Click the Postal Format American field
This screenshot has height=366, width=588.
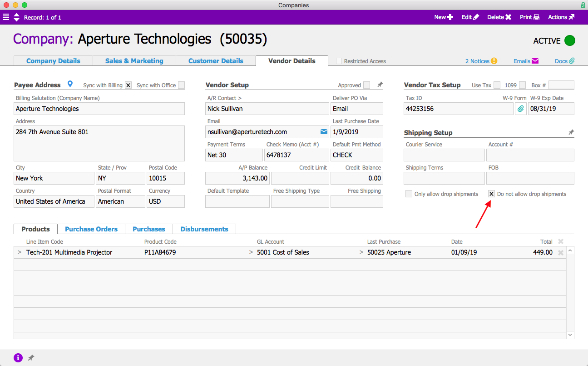pos(120,201)
